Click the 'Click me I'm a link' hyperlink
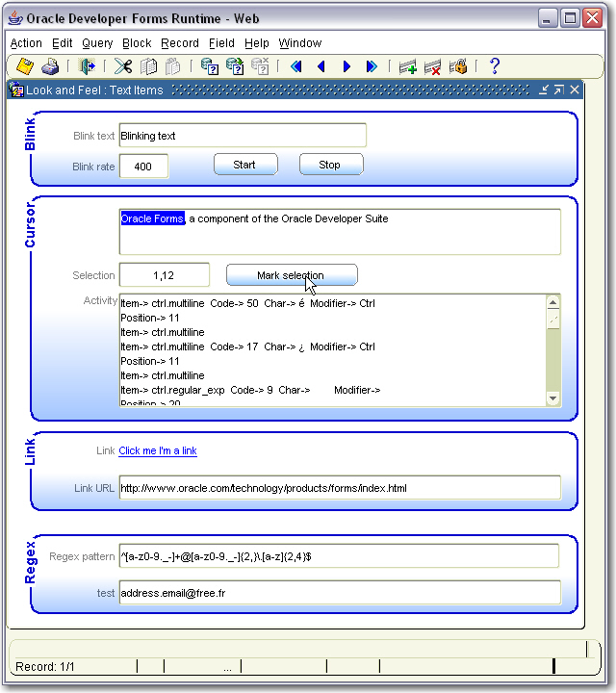Screen dimensions: 616x693 point(158,450)
